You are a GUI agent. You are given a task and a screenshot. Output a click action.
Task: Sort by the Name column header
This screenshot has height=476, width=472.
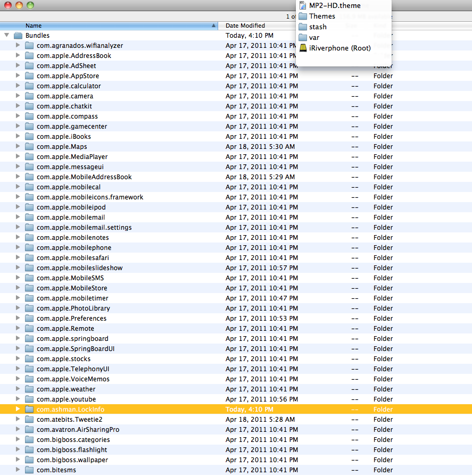[109, 26]
